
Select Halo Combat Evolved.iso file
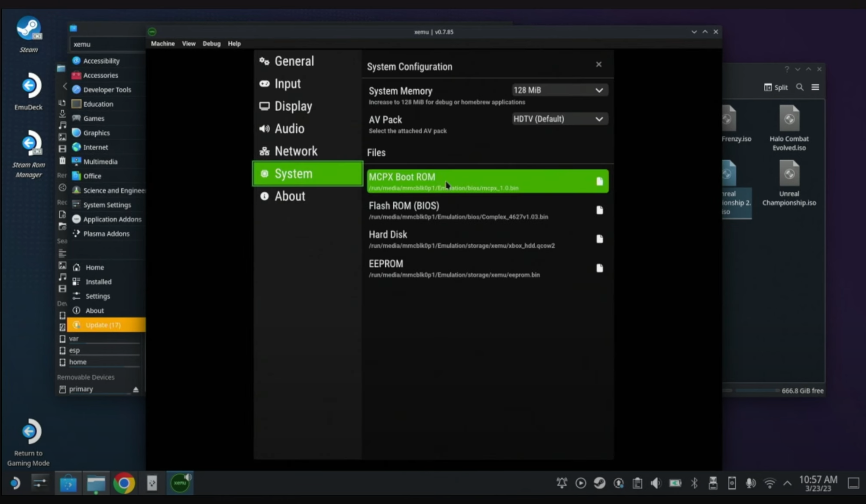[x=789, y=128]
